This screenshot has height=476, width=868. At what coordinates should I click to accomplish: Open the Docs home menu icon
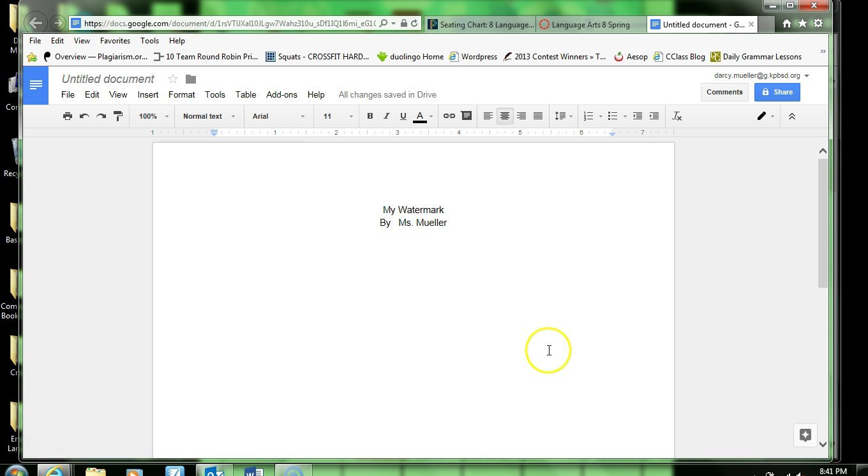pos(36,85)
